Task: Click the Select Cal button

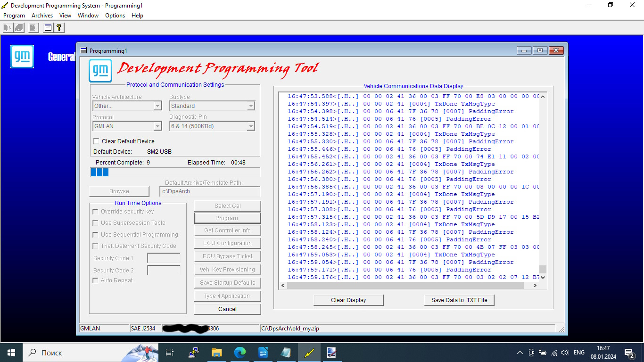Action: 227,206
